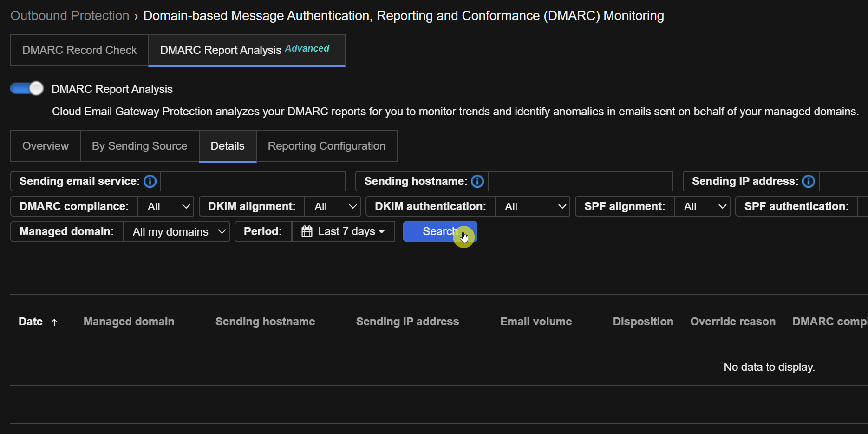This screenshot has height=434, width=868.
Task: Click info icon beside Sending email service
Action: (x=150, y=181)
